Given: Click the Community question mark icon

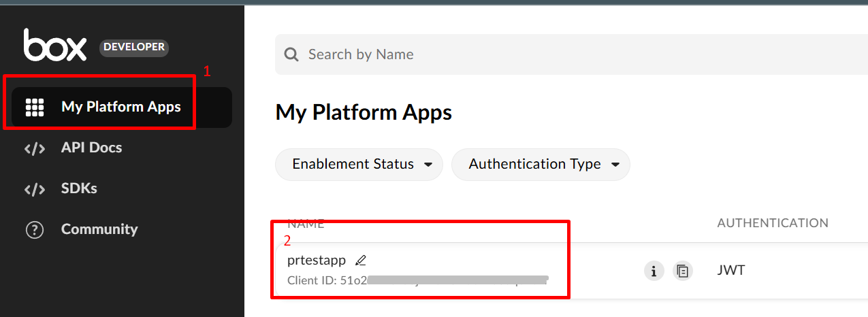Looking at the screenshot, I should pos(34,230).
